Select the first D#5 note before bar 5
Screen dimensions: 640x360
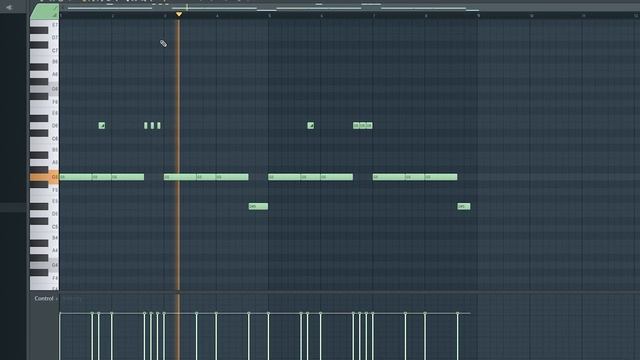[x=258, y=207]
